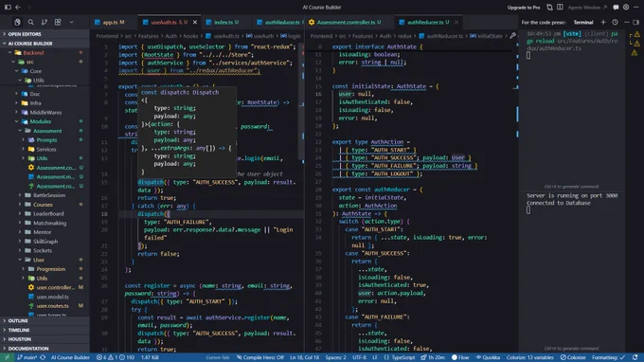644x362 pixels.
Task: Change encoding via UTF-8 status item
Action: (x=359, y=357)
